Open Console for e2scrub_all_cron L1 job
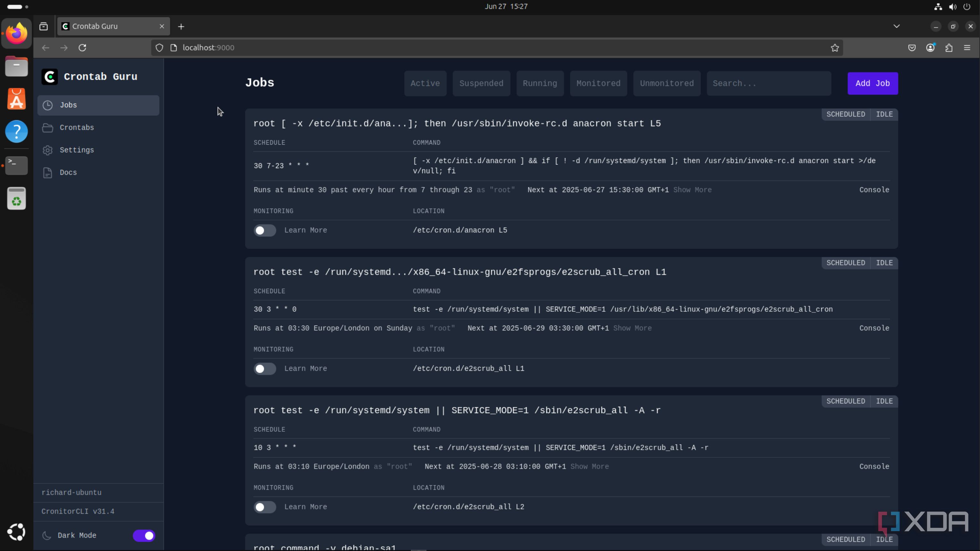Screen dimensions: 980x551 (874, 328)
